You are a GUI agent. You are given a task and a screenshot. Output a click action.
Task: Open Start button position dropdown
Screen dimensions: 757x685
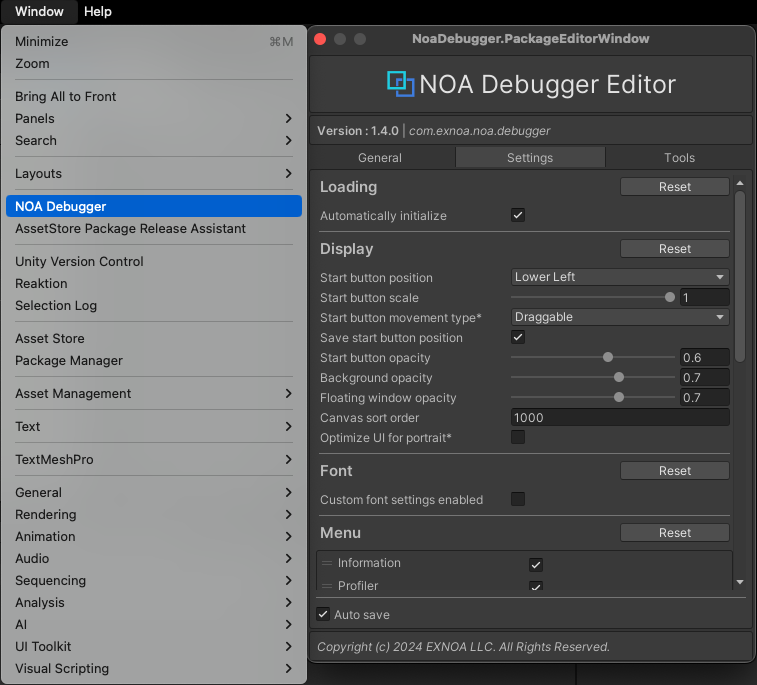click(620, 277)
